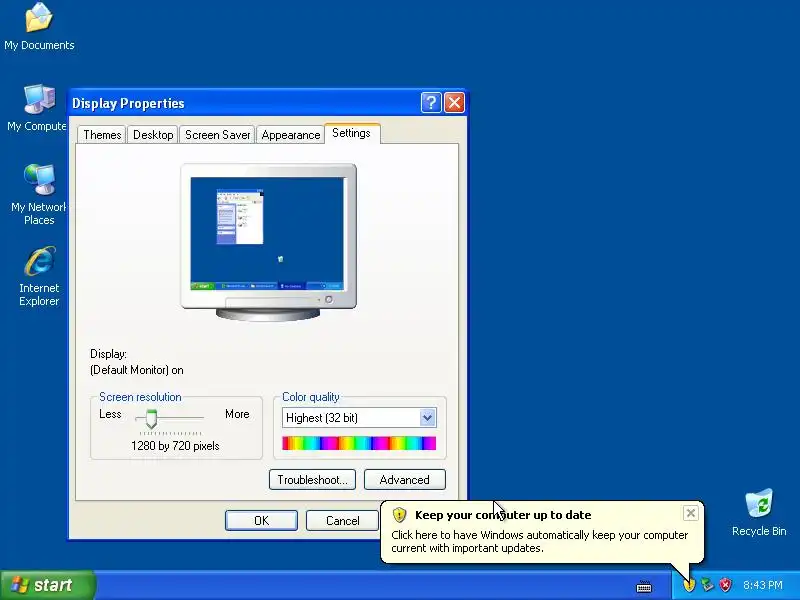Viewport: 800px width, 600px height.
Task: Click the Cancel button
Action: pyautogui.click(x=342, y=520)
